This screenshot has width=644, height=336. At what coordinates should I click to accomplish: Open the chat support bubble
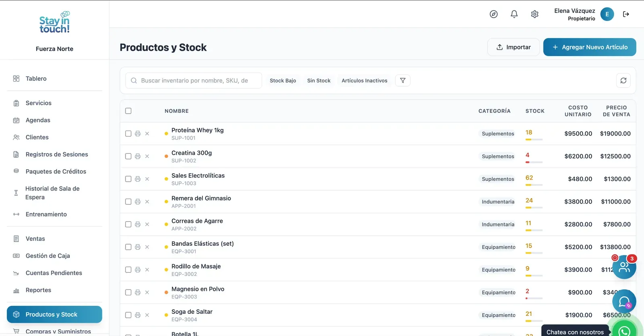click(624, 301)
